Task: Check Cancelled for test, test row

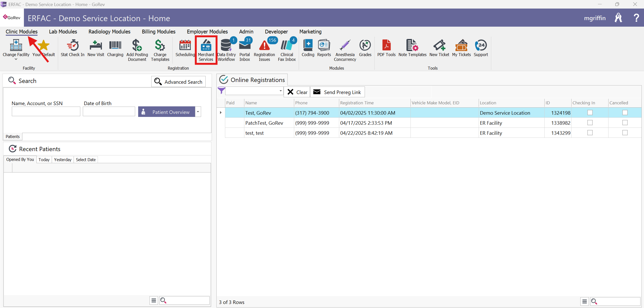Action: 625,133
